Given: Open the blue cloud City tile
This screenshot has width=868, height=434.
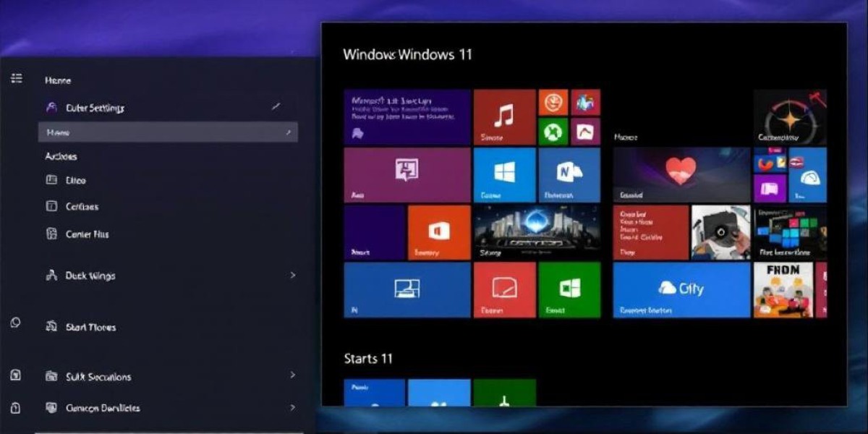Looking at the screenshot, I should pos(682,289).
